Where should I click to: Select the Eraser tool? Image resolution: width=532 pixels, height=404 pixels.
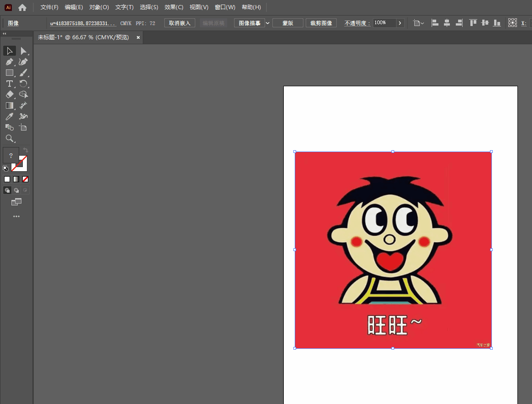tap(10, 94)
